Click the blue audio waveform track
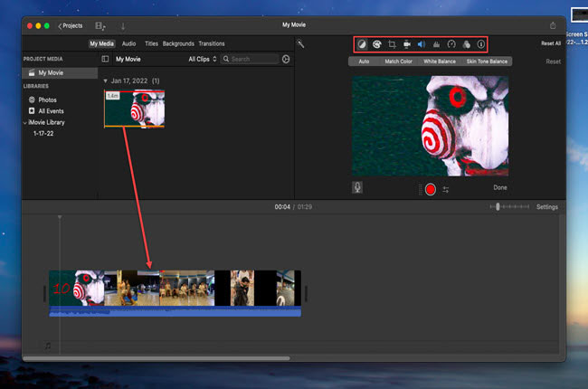 (x=175, y=312)
